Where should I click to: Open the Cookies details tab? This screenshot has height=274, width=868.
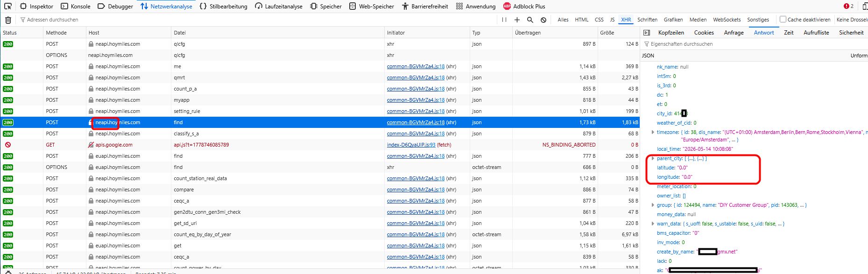click(x=704, y=33)
